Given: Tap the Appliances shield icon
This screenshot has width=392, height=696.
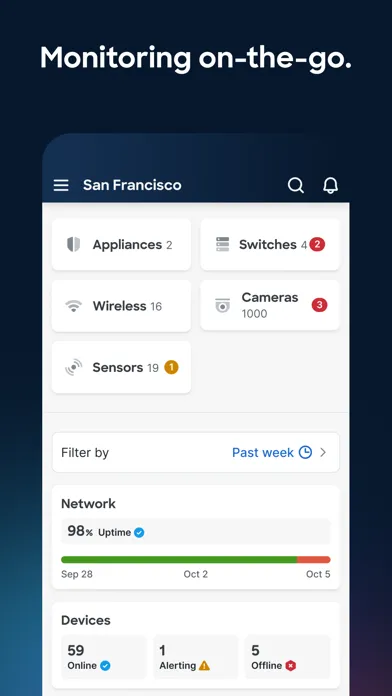Looking at the screenshot, I should tap(74, 244).
